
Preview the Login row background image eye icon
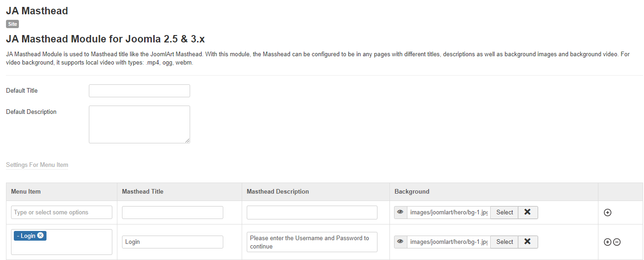coord(400,242)
